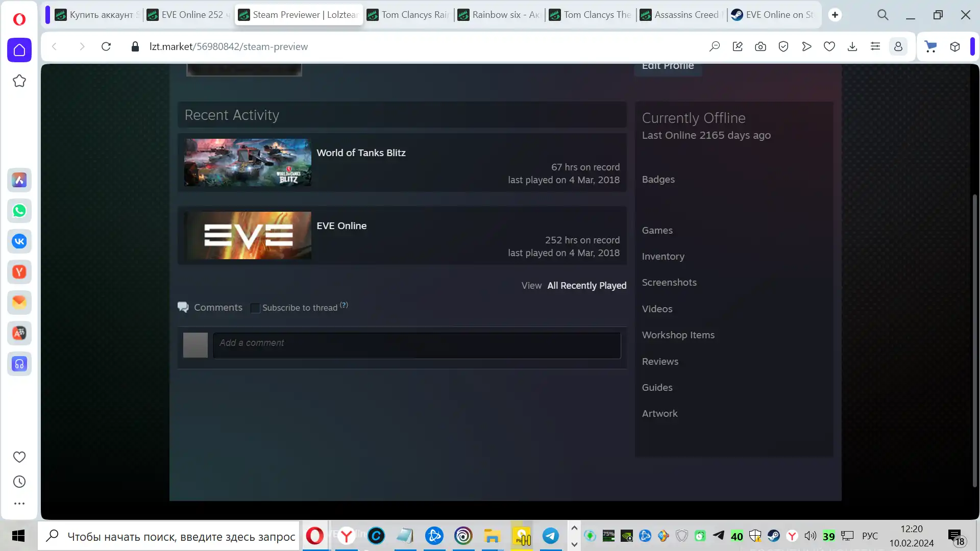The height and width of the screenshot is (551, 980).
Task: Open a new tab with plus button
Action: [x=835, y=15]
